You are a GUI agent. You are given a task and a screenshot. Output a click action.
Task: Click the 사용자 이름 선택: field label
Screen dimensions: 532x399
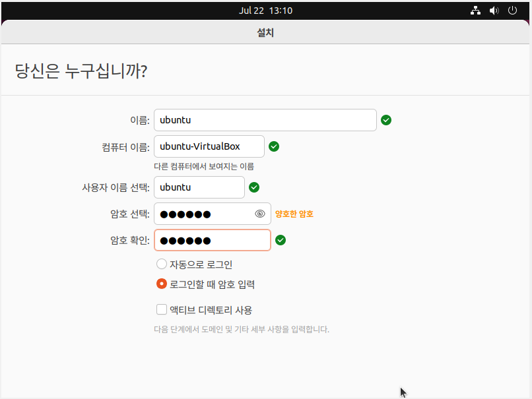click(x=116, y=187)
